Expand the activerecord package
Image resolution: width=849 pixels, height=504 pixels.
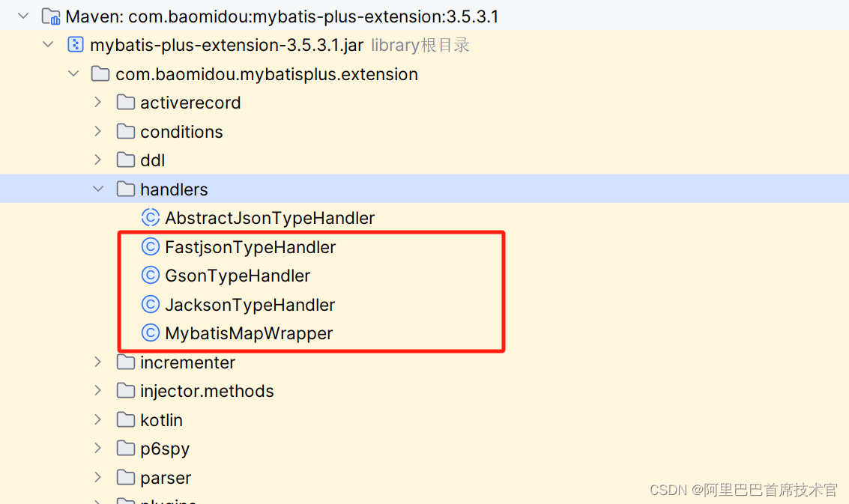click(97, 102)
